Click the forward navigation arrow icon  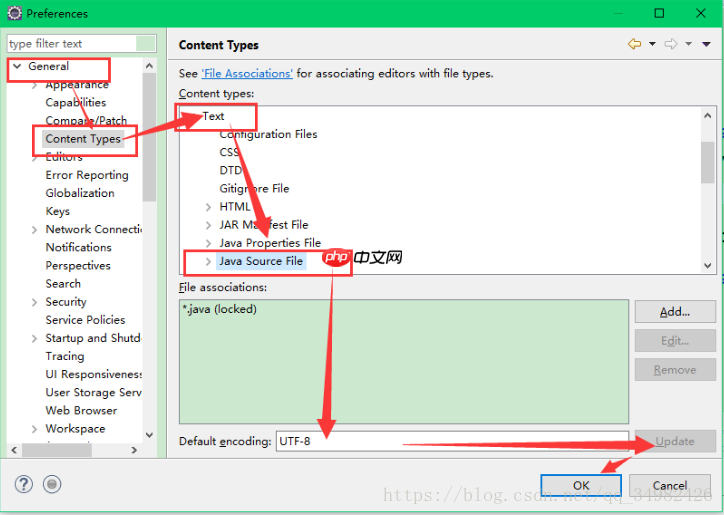coord(671,44)
